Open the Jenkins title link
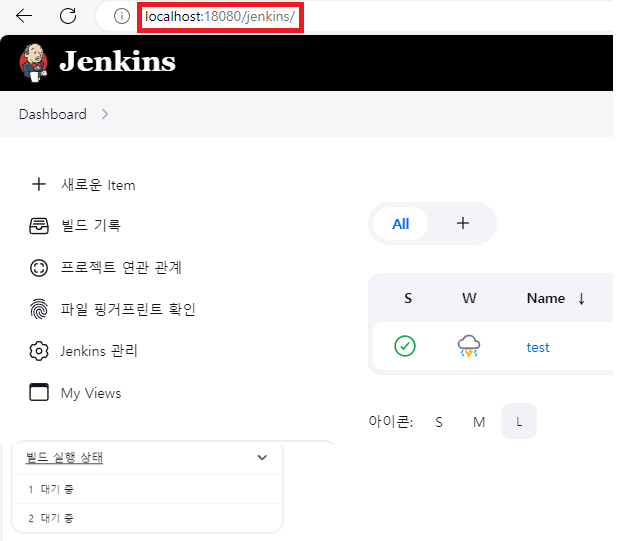625x541 pixels. coord(117,61)
